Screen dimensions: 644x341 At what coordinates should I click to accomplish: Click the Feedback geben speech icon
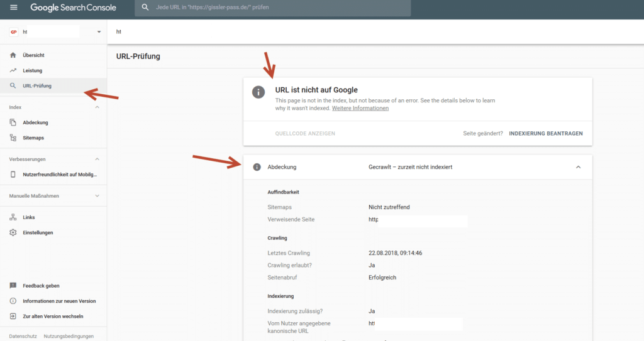(x=13, y=286)
